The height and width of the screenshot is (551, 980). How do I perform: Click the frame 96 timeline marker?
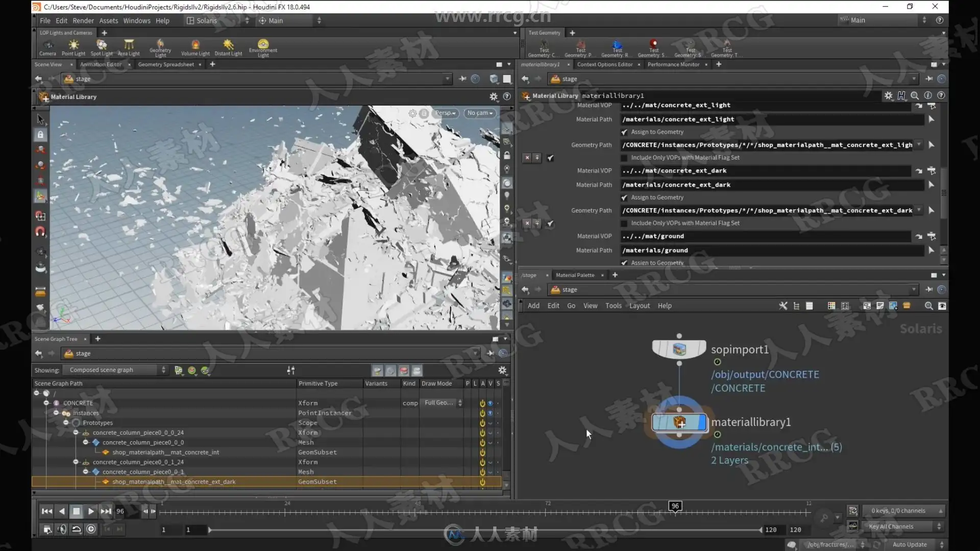(675, 506)
